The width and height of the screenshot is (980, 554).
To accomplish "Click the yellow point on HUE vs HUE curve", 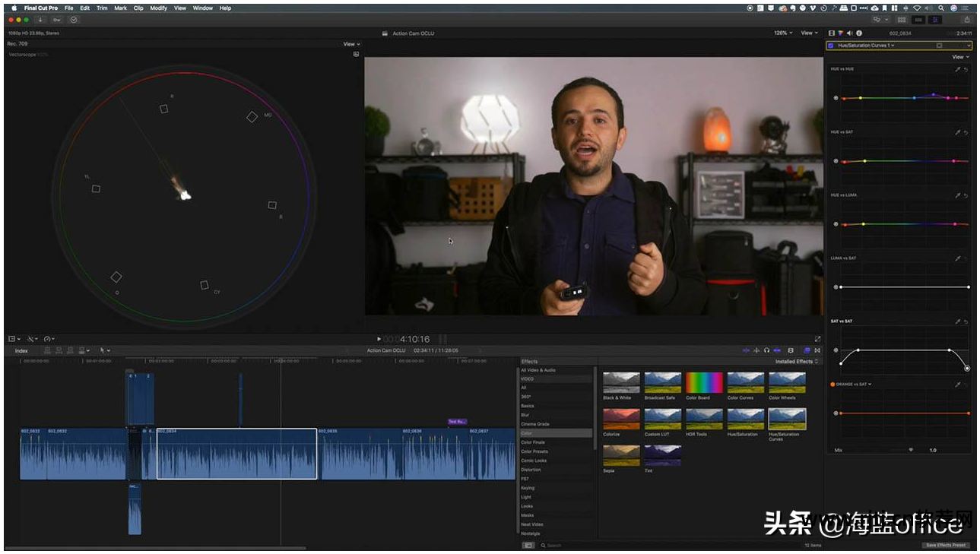I will 861,98.
